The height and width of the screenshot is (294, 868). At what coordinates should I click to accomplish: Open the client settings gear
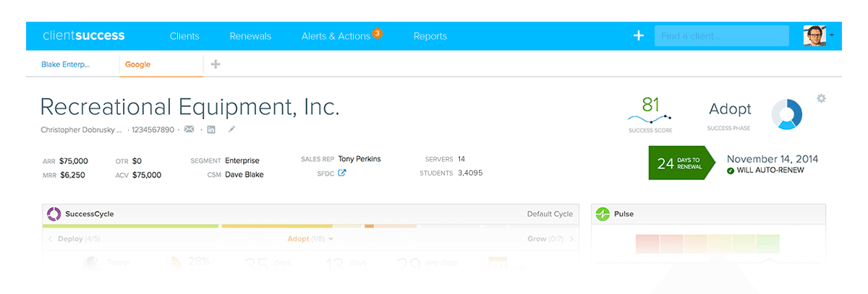pos(821,98)
